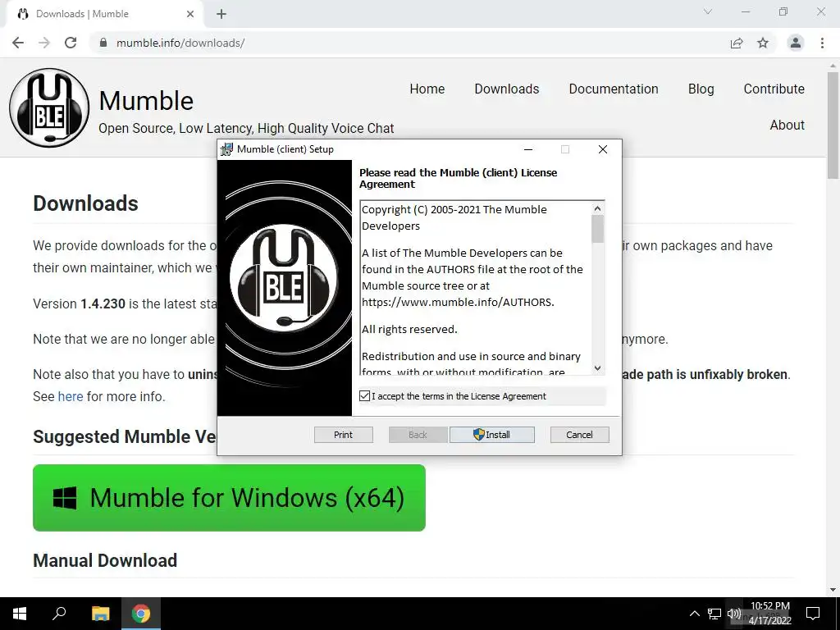The width and height of the screenshot is (840, 630).
Task: Click the Downloads page heading
Action: 85,203
